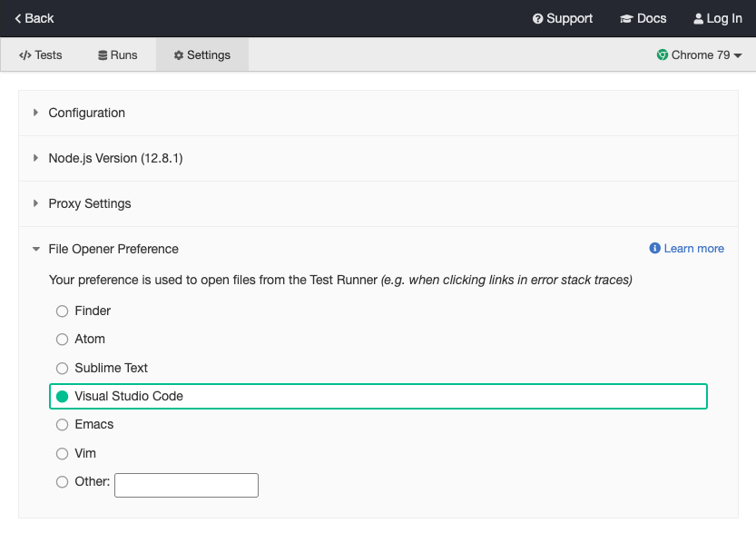
Task: Click the info icon beside Learn more
Action: (x=654, y=248)
